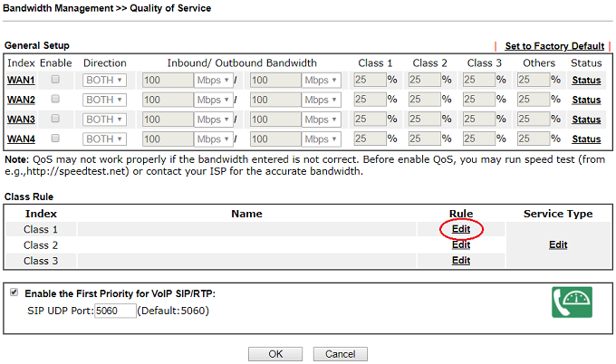616x364 pixels.
Task: Click the green VoIP phone speed icon
Action: (x=571, y=303)
